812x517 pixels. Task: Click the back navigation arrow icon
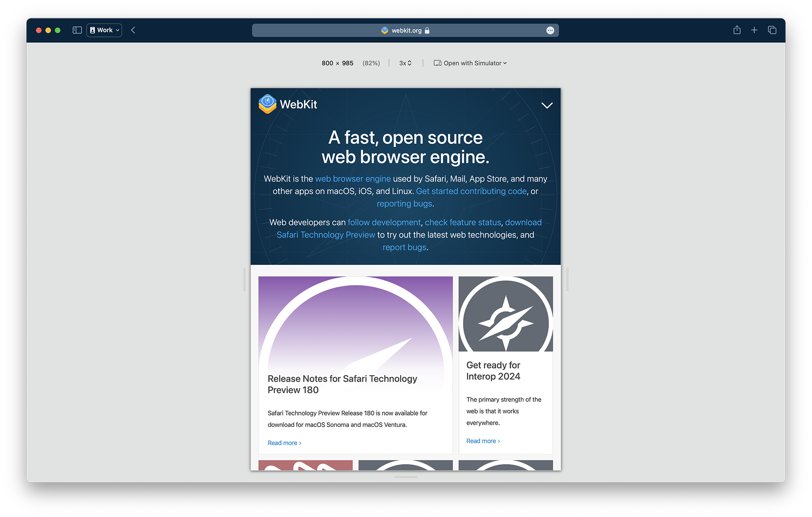[133, 30]
